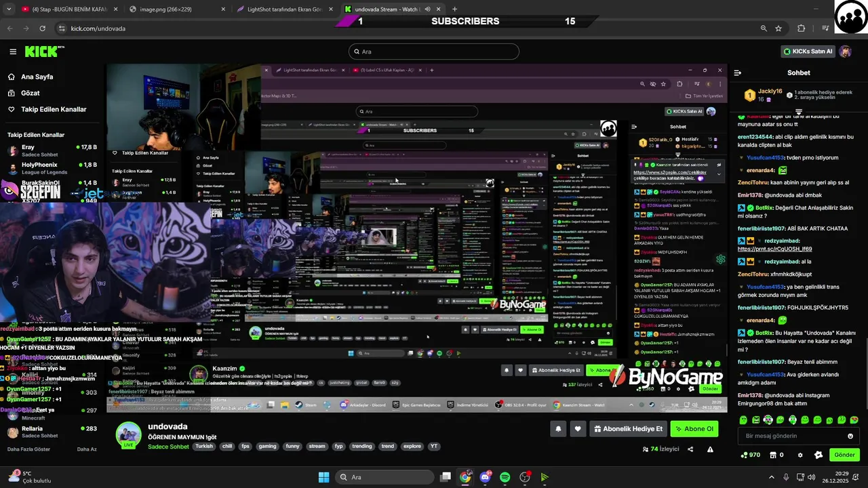Expand gift leaderboard under Jackly16
Screen dimensions: 868x488
tap(799, 111)
